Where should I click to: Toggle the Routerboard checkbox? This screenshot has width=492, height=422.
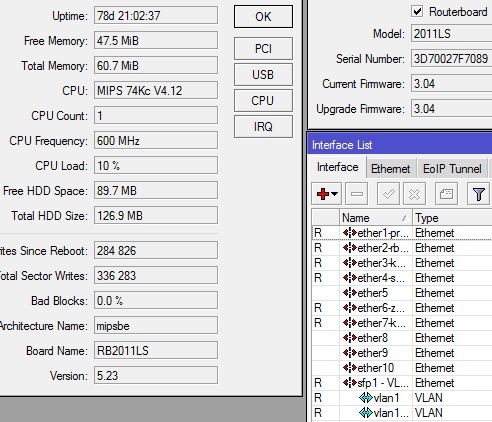coord(417,12)
